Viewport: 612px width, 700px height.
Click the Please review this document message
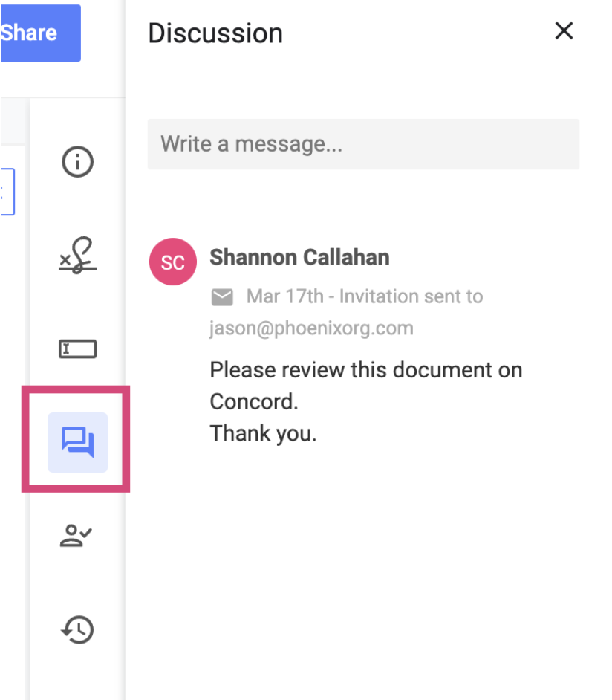[365, 370]
